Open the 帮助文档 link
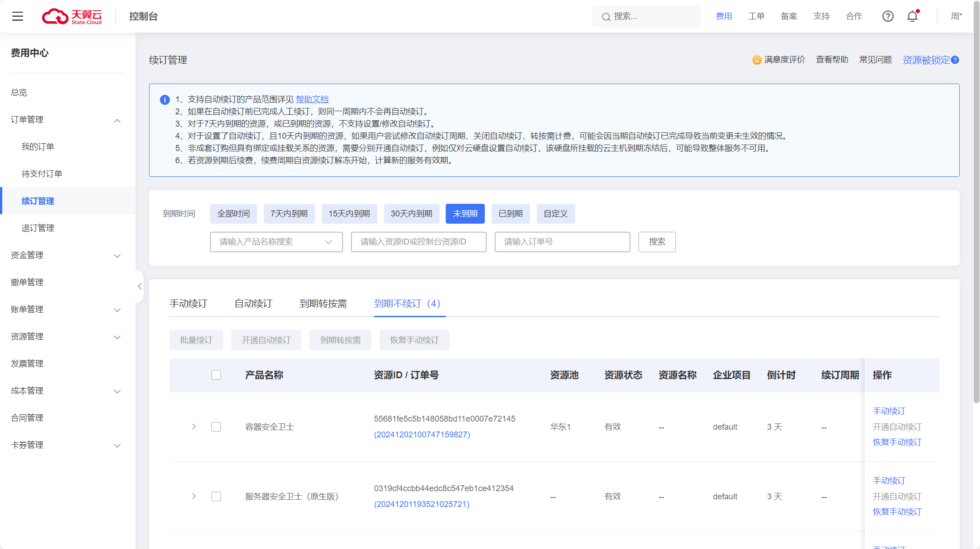Screen dimensions: 980x549 point(312,99)
